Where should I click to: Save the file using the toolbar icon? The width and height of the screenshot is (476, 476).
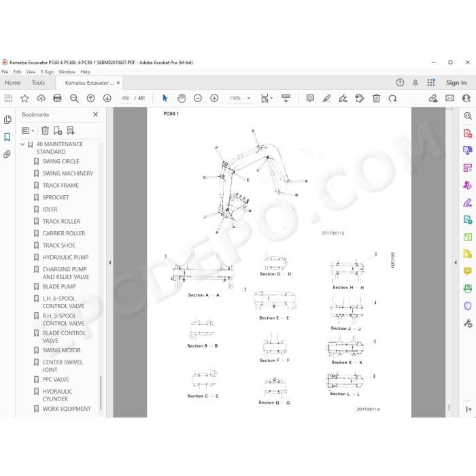tap(8, 99)
